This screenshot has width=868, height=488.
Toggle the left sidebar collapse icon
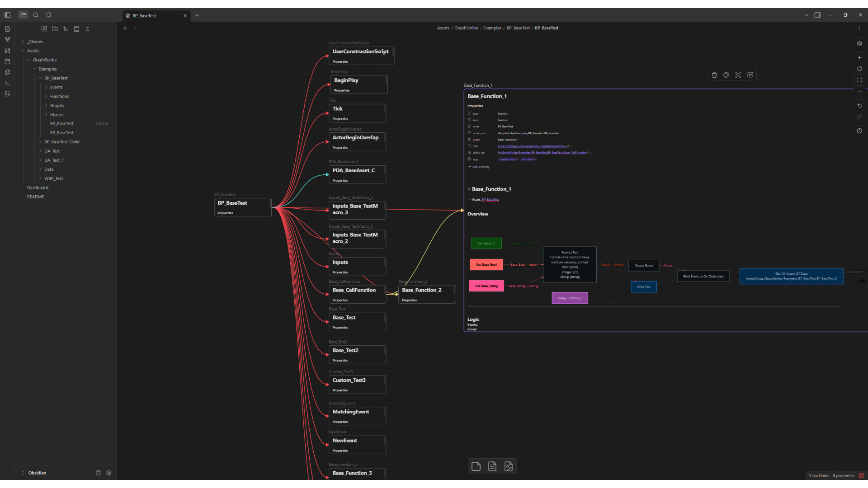click(x=7, y=15)
